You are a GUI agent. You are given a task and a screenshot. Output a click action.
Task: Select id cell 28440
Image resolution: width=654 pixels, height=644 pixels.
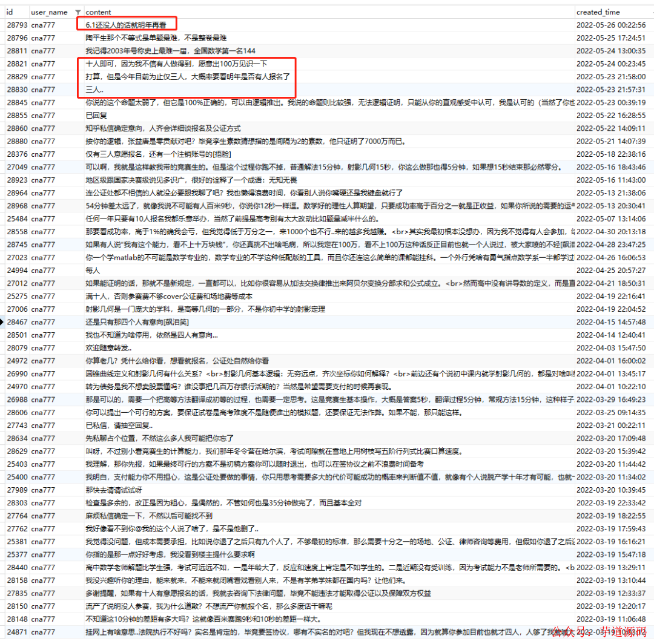(x=17, y=568)
